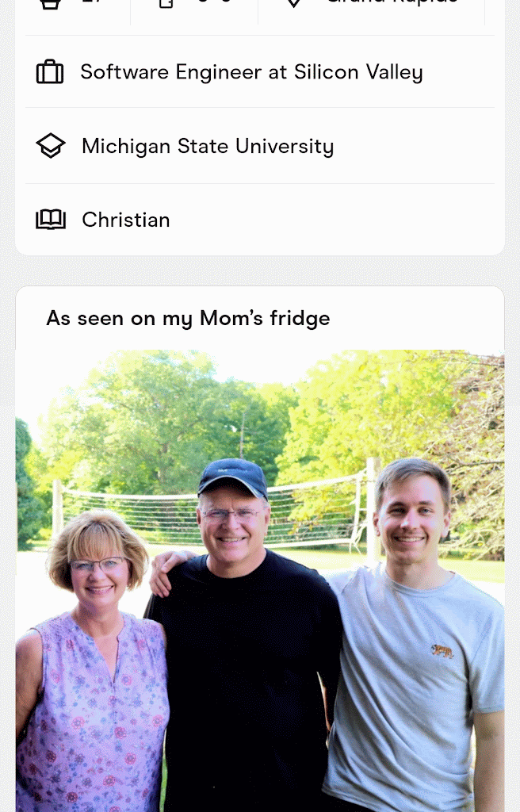Tap the height value beside ruler icon
The width and height of the screenshot is (520, 812).
tap(214, 3)
